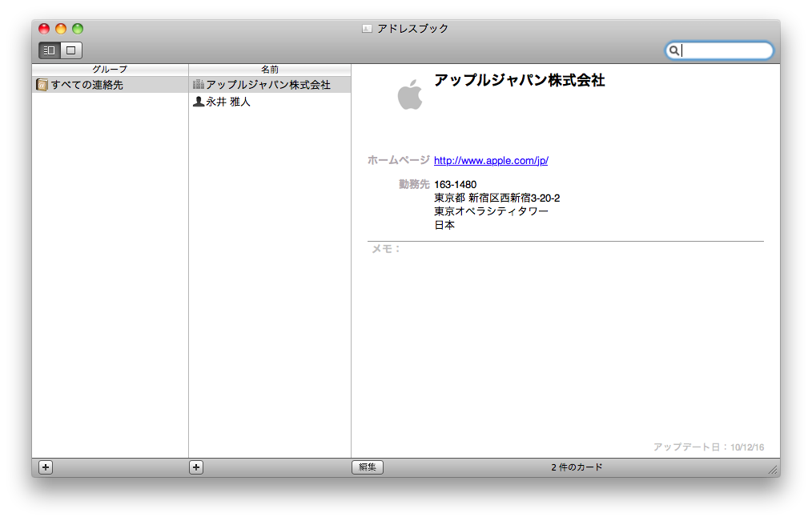Click the person icon beside 永井 雅人
812x521 pixels.
pos(199,102)
